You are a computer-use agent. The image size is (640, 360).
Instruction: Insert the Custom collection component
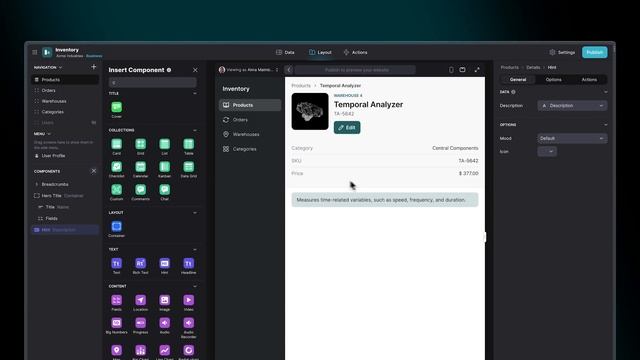click(x=116, y=190)
